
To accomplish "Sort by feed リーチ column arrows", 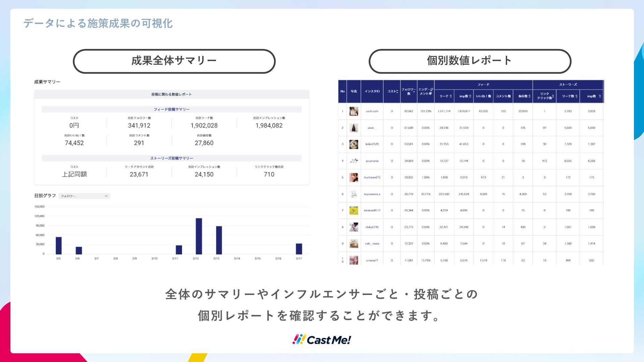I will 451,96.
